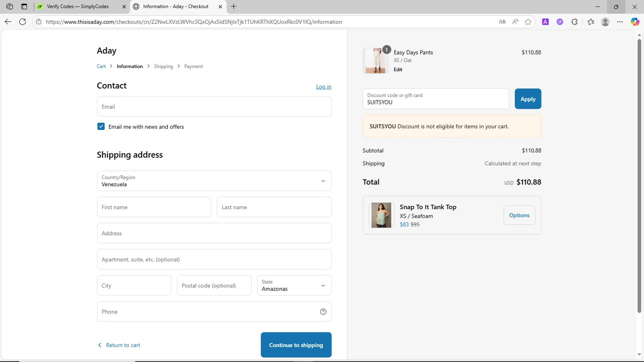
Task: Activate the read aloud icon
Action: point(515,21)
